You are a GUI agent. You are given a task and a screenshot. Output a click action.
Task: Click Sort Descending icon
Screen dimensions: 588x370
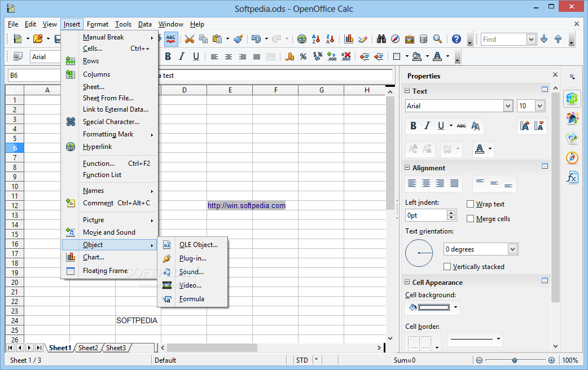(x=330, y=39)
